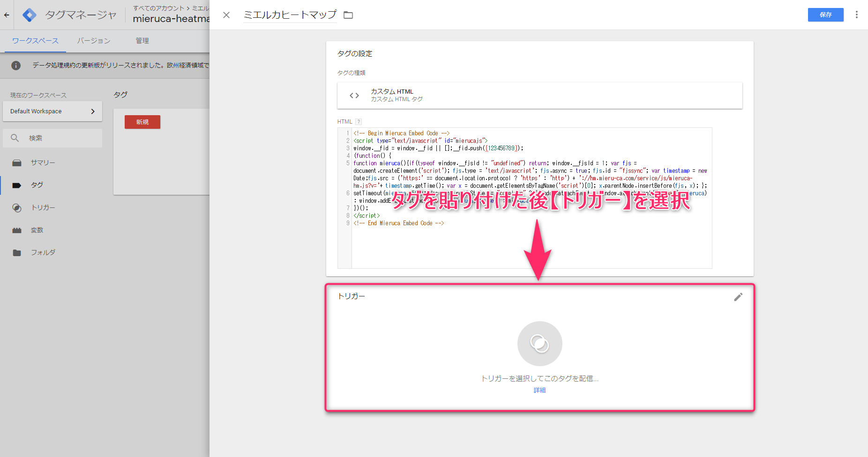Open the 詳細 link under trigger
Screen dimensions: 868x457
(540, 390)
